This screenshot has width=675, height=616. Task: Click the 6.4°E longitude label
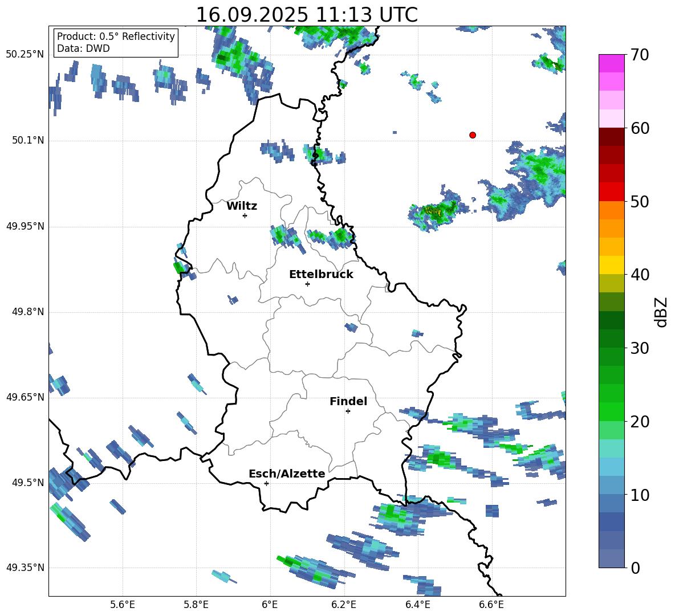417,605
